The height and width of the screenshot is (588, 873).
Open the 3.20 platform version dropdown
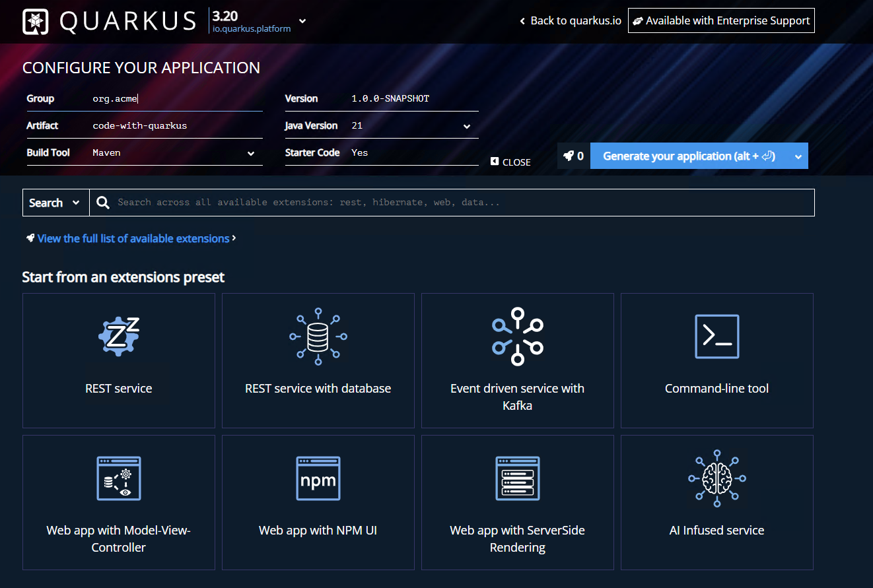tap(302, 20)
